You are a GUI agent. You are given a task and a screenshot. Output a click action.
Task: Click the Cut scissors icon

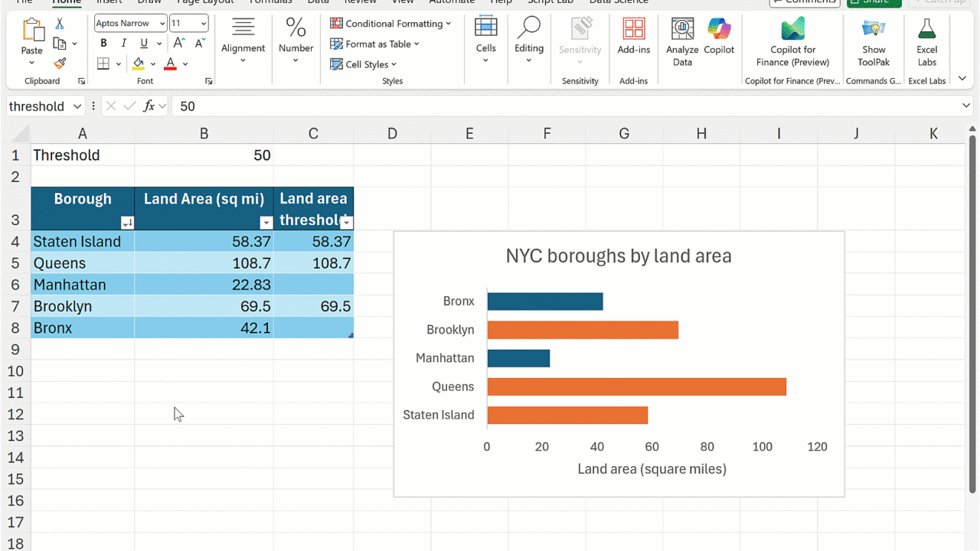tap(60, 24)
